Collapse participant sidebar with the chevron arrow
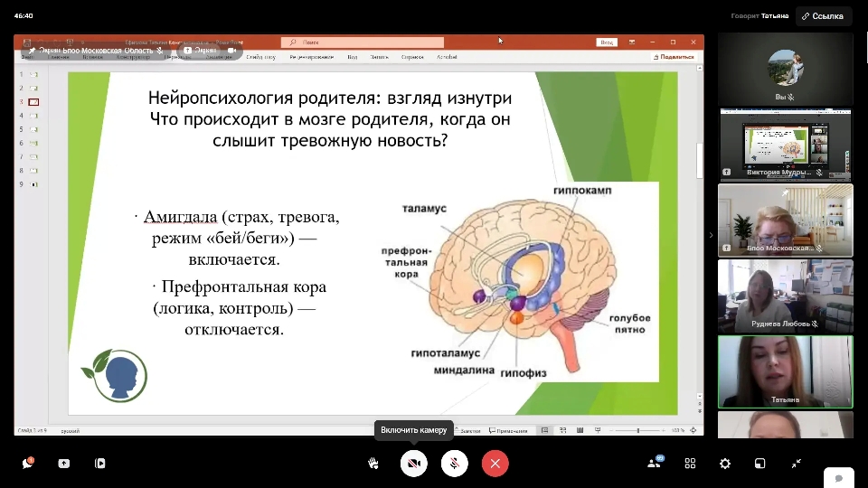The width and height of the screenshot is (868, 488). 711,235
